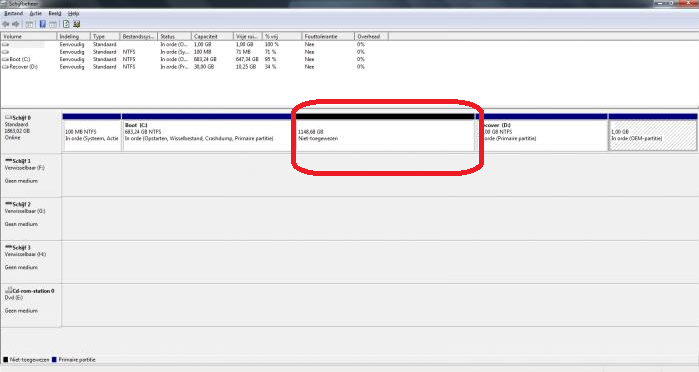Select the 1148,68 GB Niet-toegewezen unallocated block
The image size is (699, 372).
click(x=385, y=132)
